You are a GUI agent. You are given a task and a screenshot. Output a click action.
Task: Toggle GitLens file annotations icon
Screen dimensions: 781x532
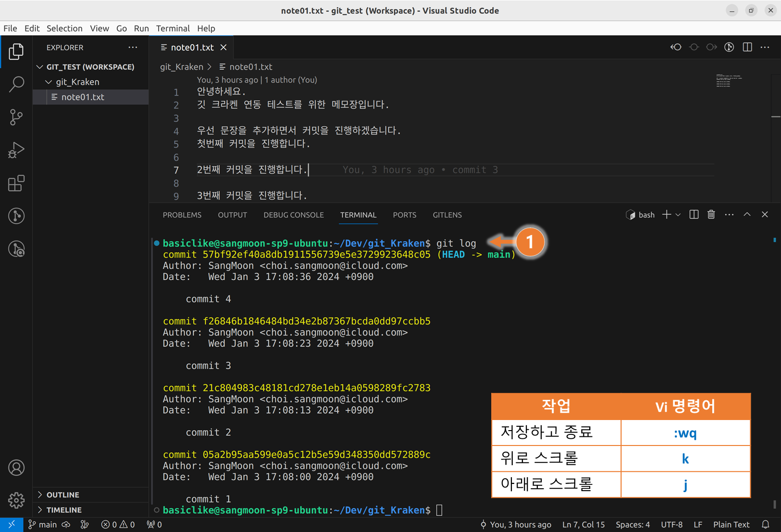(x=729, y=47)
